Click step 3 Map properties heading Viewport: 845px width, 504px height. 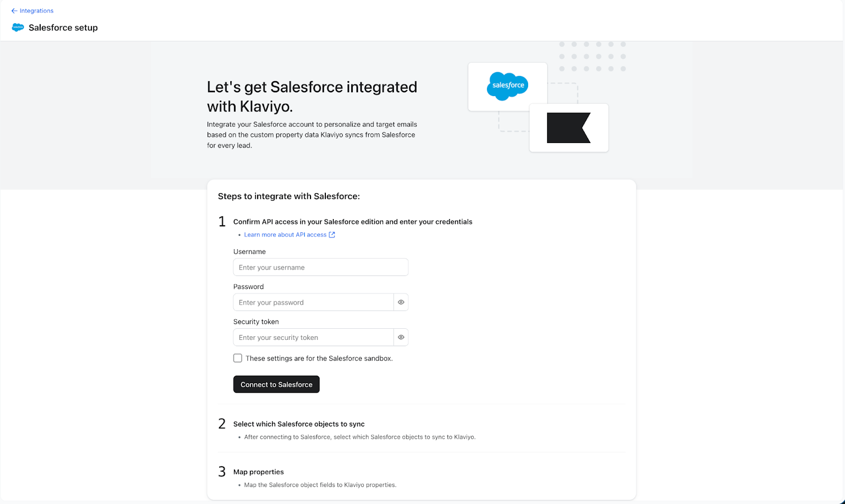point(259,472)
